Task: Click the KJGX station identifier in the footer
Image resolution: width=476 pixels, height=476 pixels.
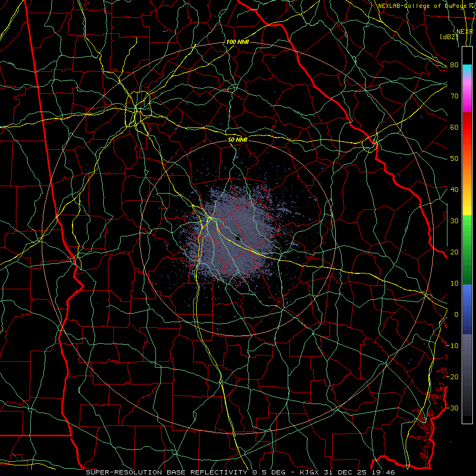Action: 310,472
